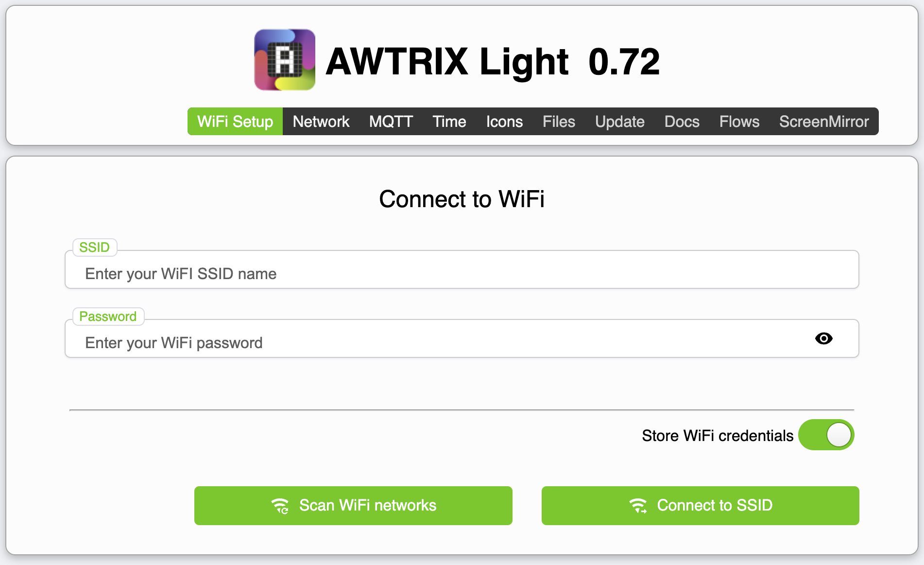
Task: Click the AWTRIX Light 0.72 title
Action: 493,62
